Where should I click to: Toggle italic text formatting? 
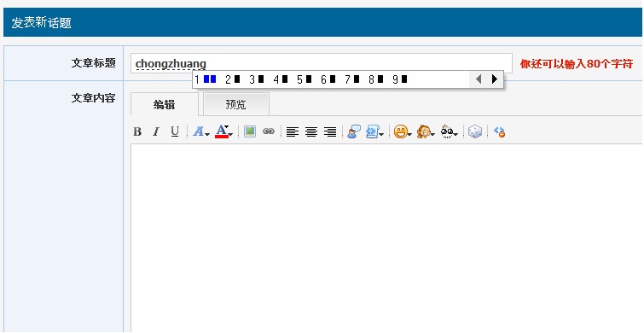(156, 132)
